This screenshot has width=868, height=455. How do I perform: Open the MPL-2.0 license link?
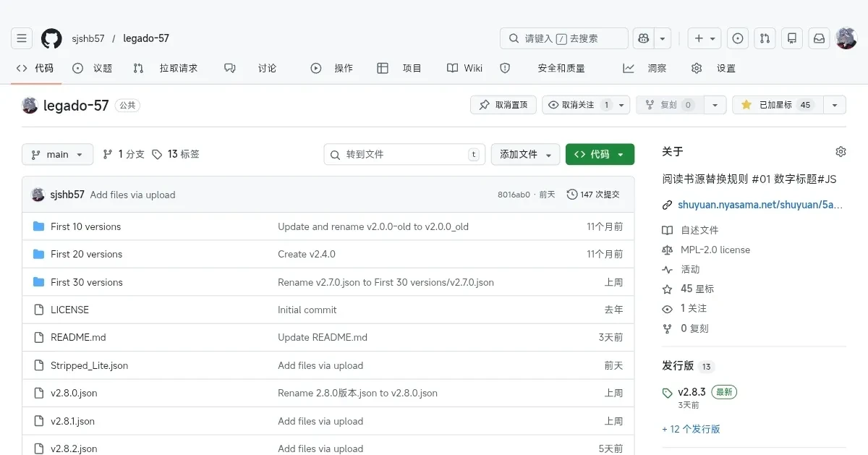coord(706,250)
